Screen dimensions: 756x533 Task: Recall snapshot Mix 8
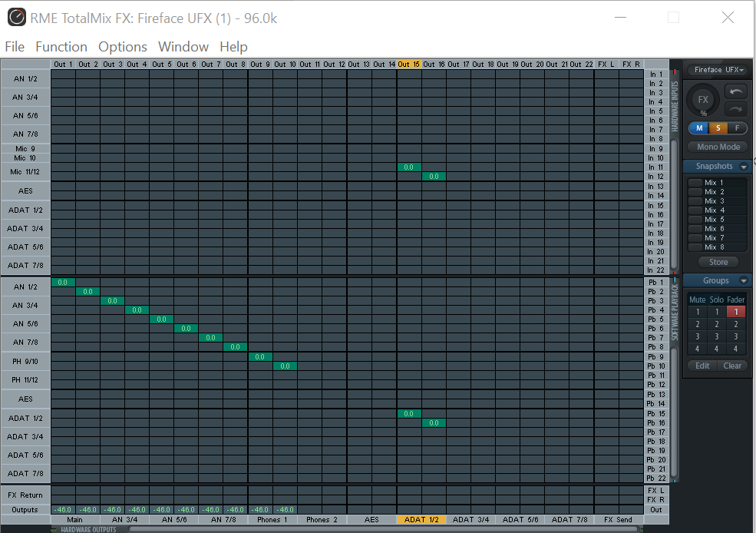[717, 247]
